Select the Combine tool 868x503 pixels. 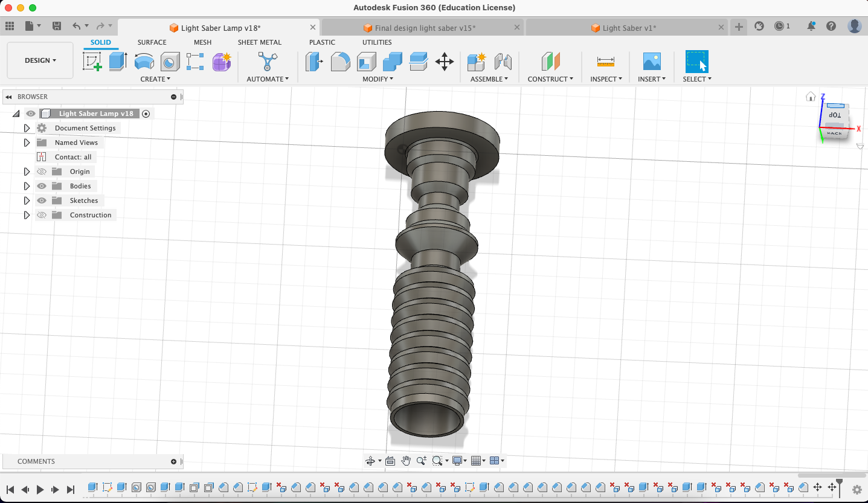coord(393,62)
